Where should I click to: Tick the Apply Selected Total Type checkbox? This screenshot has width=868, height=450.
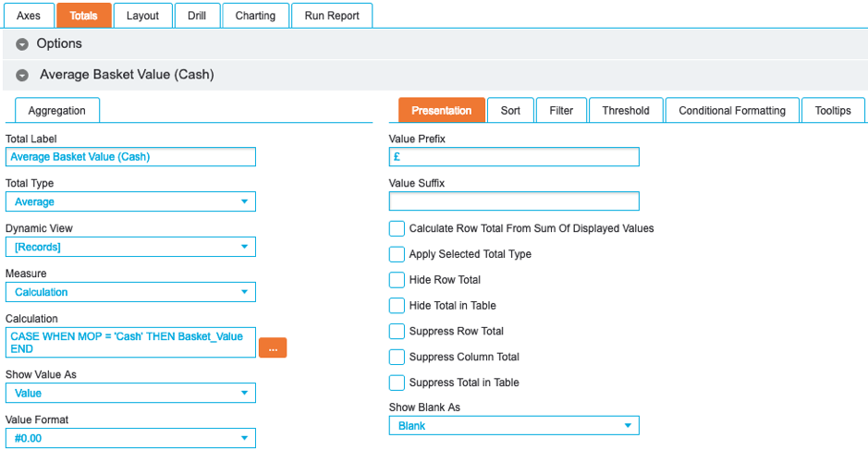coord(397,254)
